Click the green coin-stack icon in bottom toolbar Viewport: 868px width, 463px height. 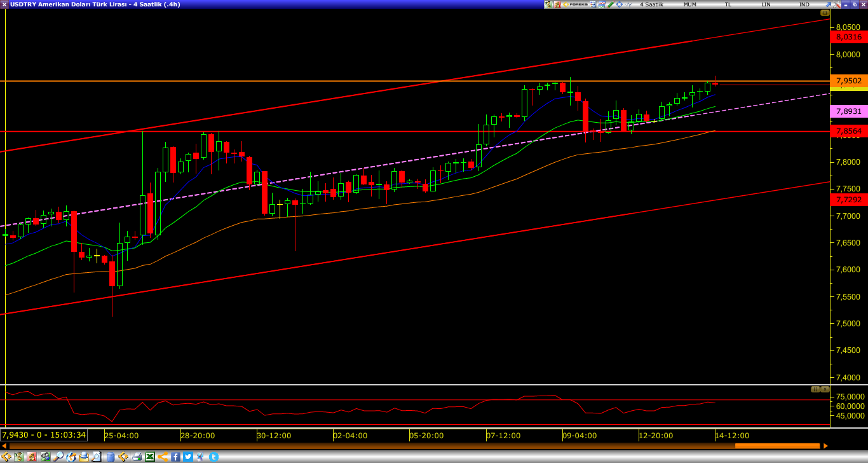pos(18,457)
